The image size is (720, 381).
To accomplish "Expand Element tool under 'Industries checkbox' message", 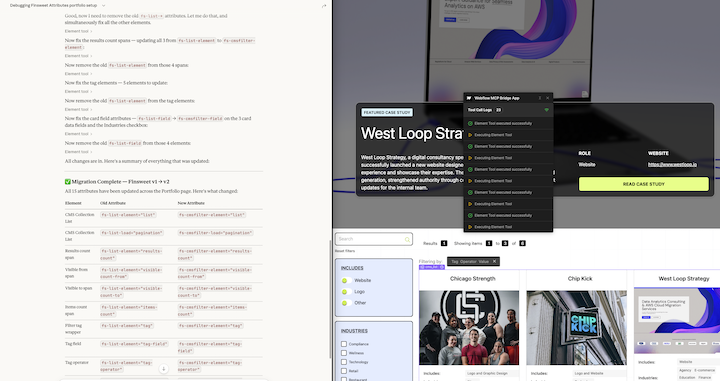I will [x=78, y=134].
